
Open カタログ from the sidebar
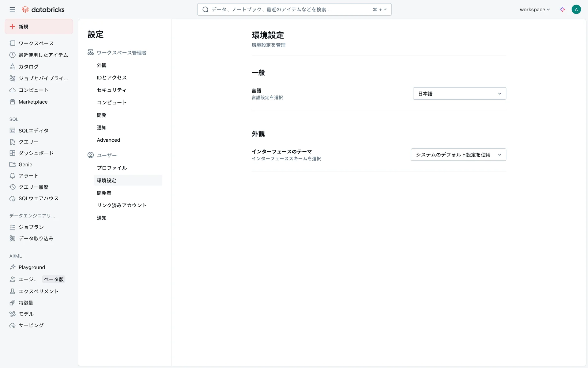point(28,67)
